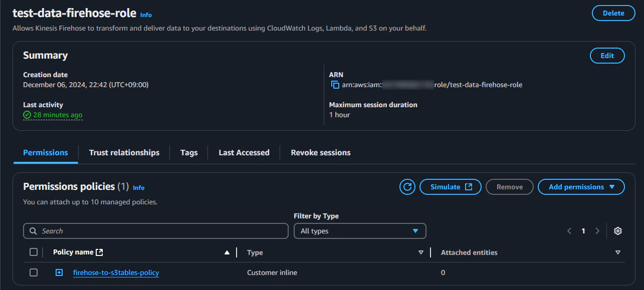Expand the firehose-to-s3tables-policy plus icon
The image size is (644, 290).
(x=59, y=272)
